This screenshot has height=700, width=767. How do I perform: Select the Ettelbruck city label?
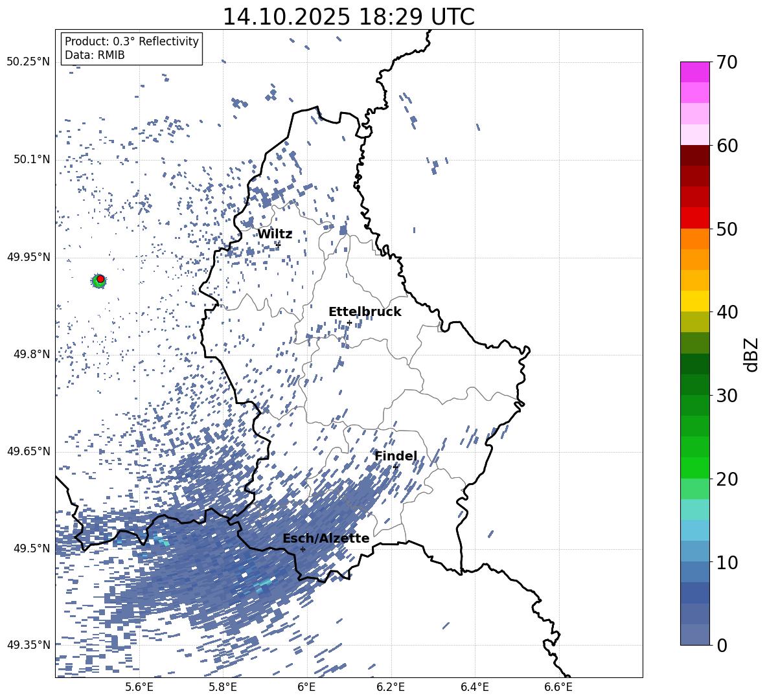click(x=365, y=311)
